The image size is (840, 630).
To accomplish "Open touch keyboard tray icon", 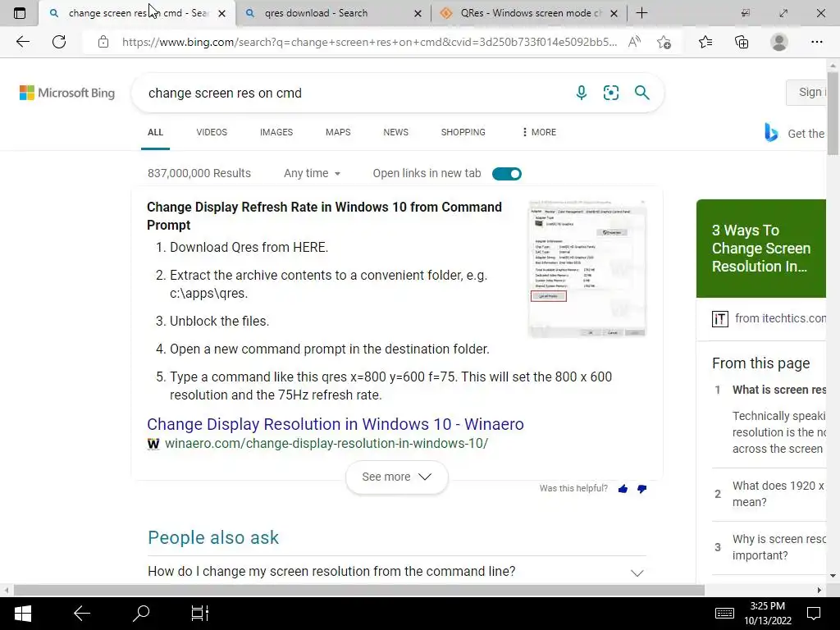I will [724, 614].
